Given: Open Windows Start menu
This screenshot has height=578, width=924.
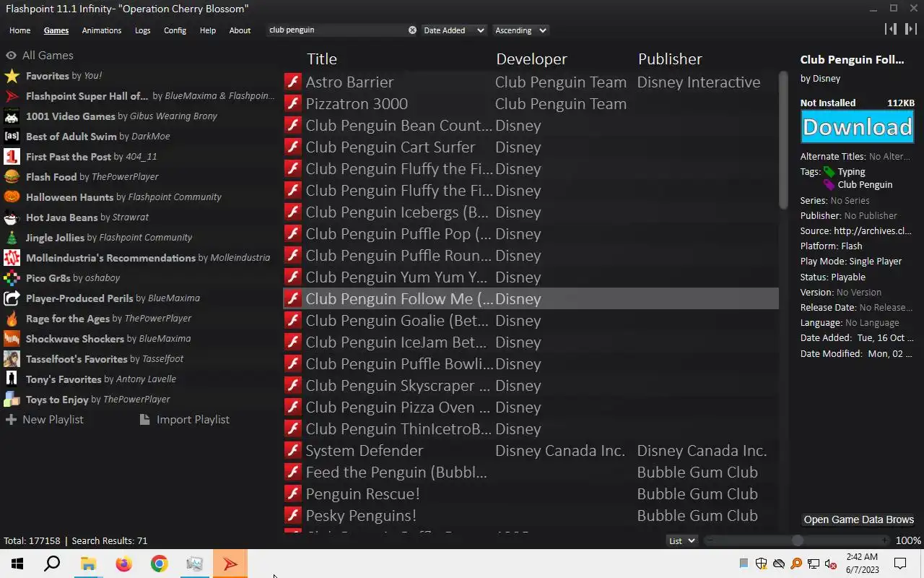Looking at the screenshot, I should 17,564.
